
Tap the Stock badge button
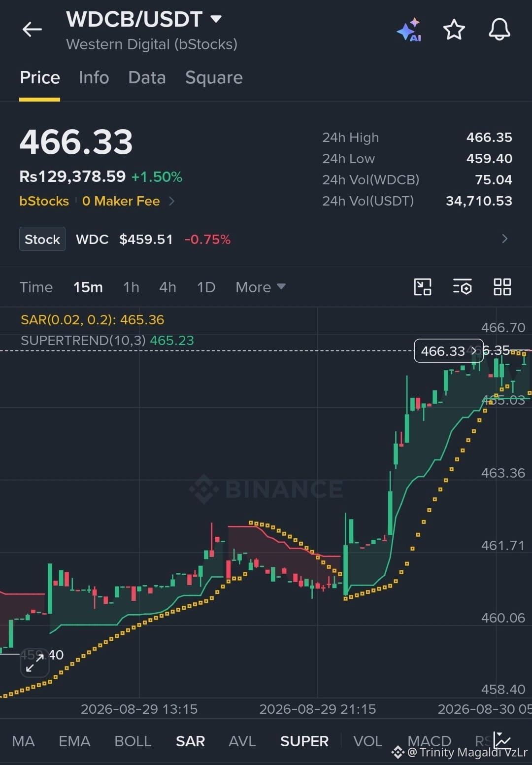click(42, 239)
